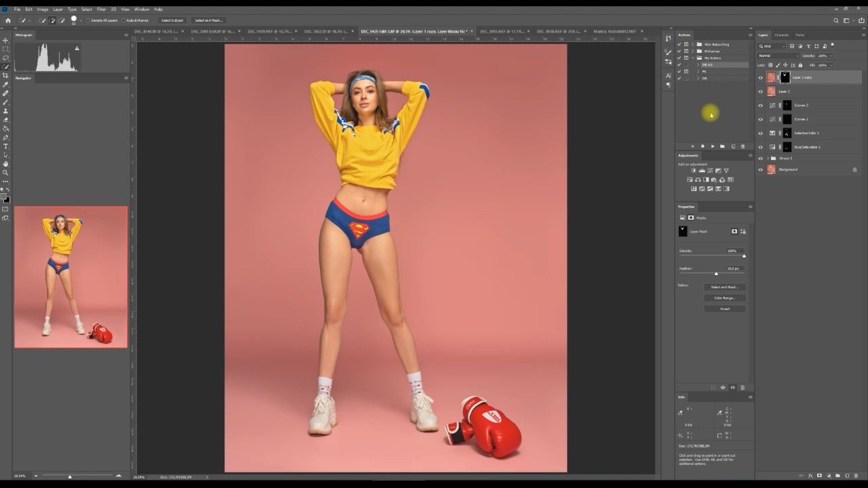
Task: Select the Horizontal Type tool
Action: coord(5,146)
